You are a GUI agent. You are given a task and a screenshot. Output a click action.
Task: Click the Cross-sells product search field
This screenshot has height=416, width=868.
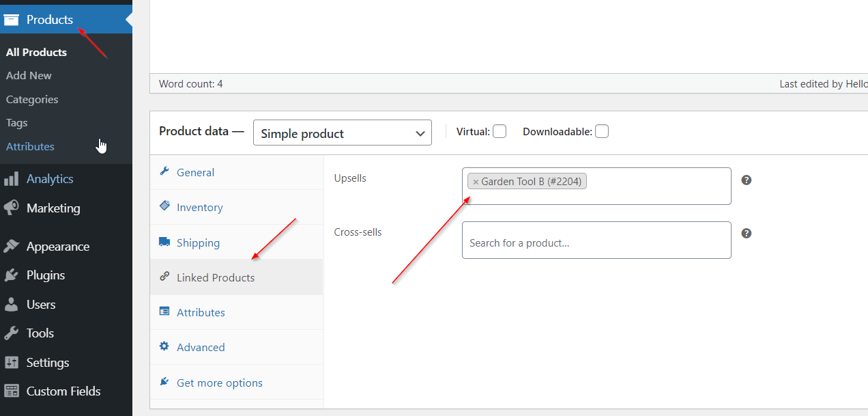click(x=596, y=243)
